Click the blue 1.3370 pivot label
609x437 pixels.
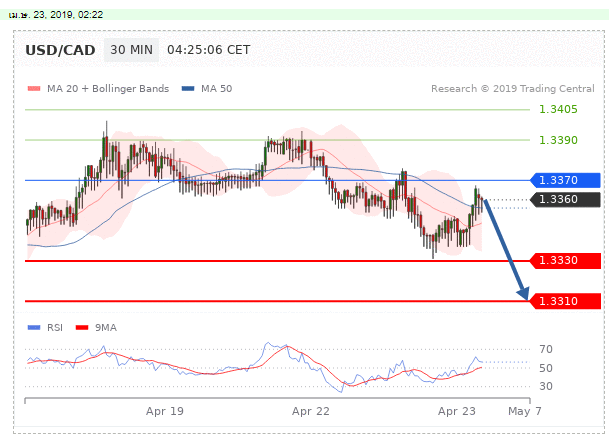coord(566,180)
